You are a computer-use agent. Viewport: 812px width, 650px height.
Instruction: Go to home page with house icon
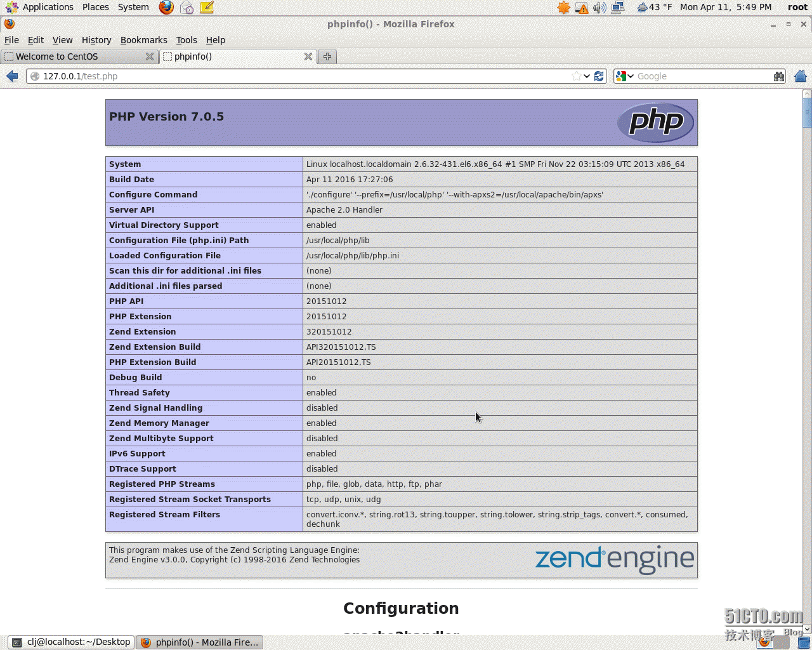tap(801, 76)
